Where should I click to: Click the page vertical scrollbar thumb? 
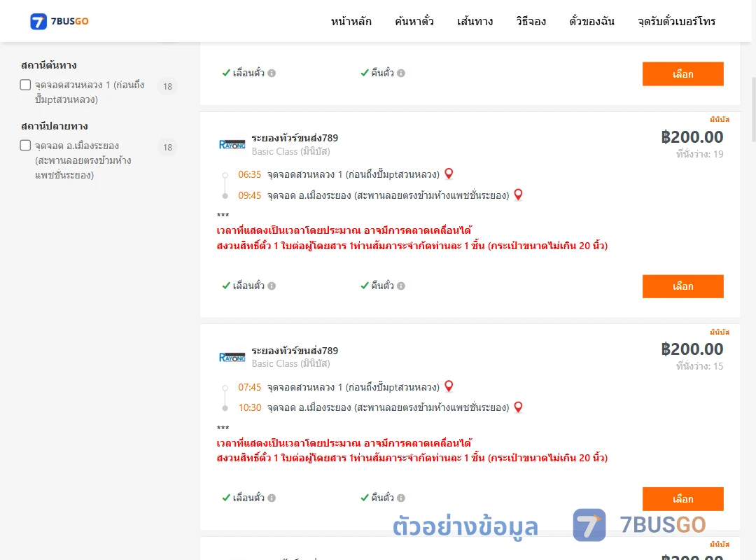754,109
